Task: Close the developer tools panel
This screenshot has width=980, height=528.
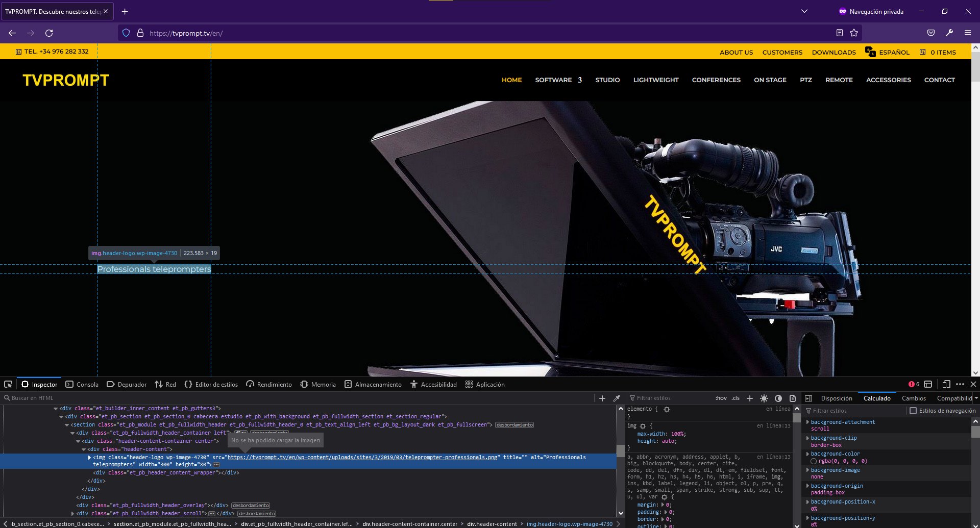Action: [x=973, y=384]
